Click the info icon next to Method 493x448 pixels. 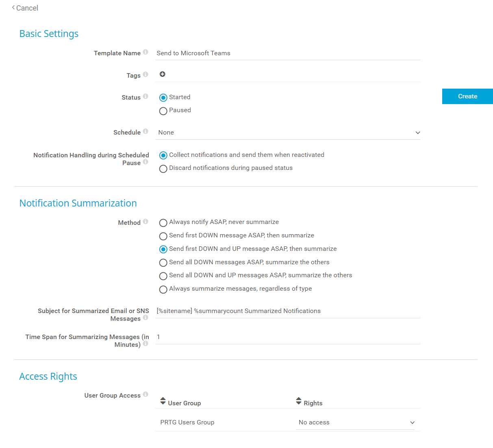(x=146, y=222)
